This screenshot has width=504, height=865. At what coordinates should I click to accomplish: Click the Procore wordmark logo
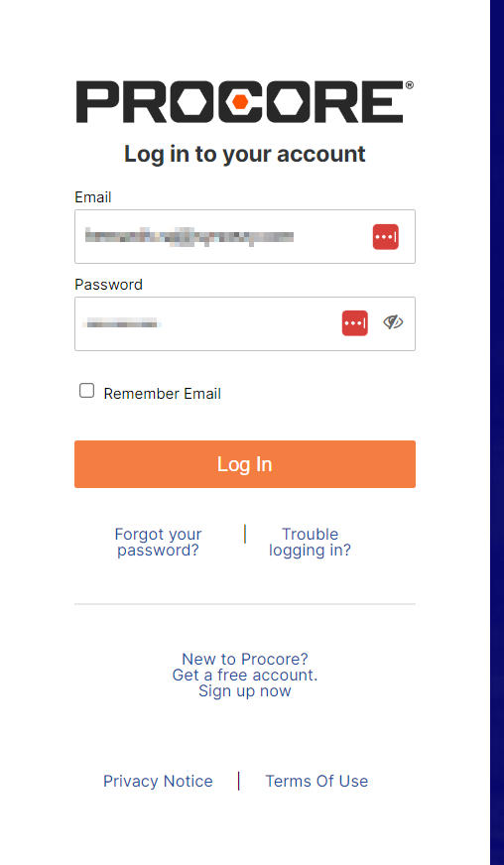tap(244, 101)
